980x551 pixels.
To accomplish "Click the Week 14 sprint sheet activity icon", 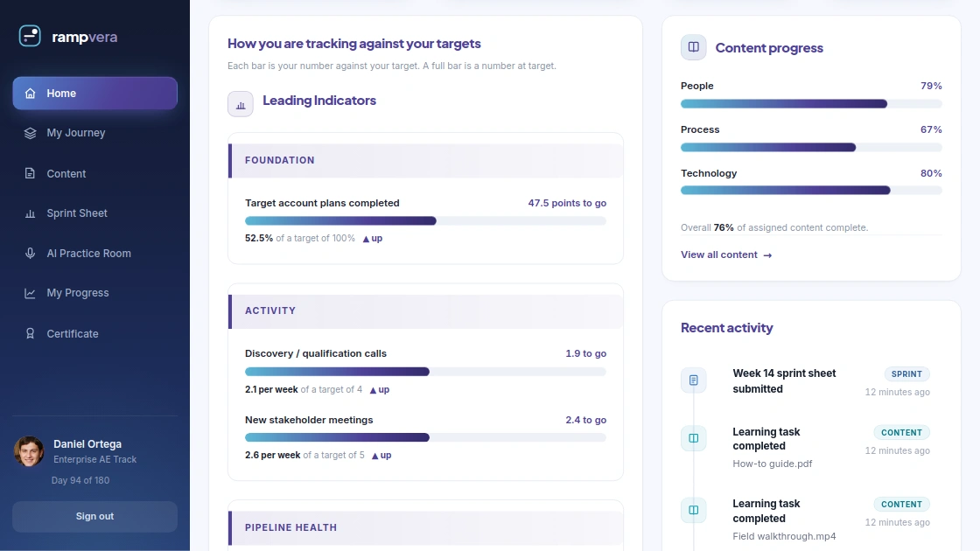I will click(694, 380).
